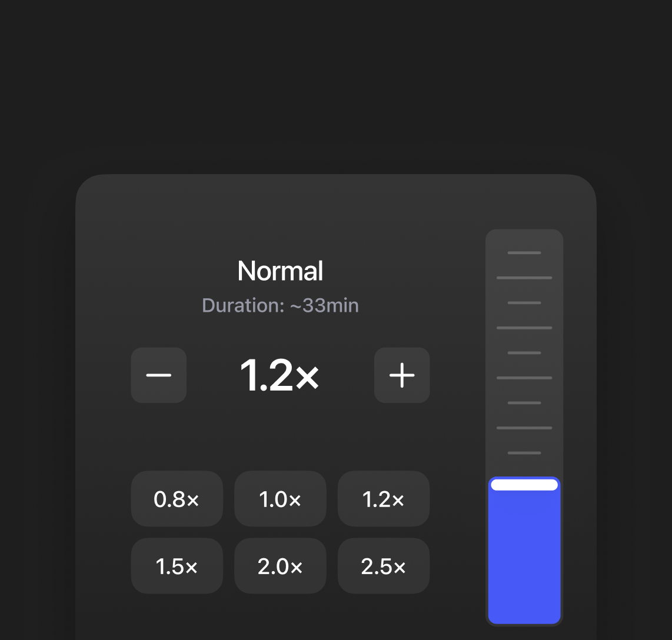
Task: Set playback speed to 1.5× preset
Action: point(177,566)
